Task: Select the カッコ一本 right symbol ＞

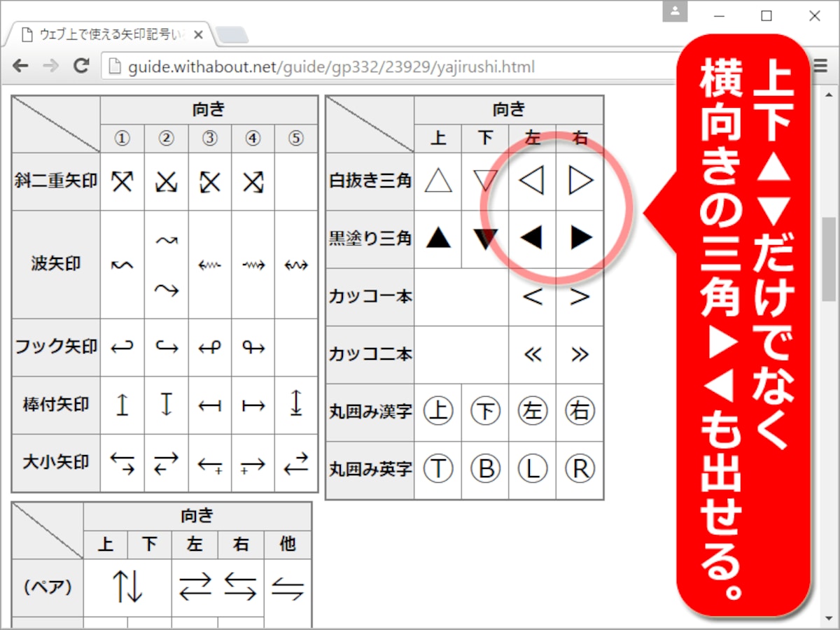Action: pos(580,297)
